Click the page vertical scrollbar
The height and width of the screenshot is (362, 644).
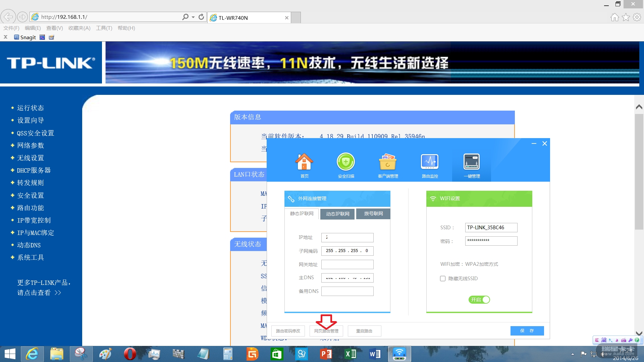[x=639, y=171]
